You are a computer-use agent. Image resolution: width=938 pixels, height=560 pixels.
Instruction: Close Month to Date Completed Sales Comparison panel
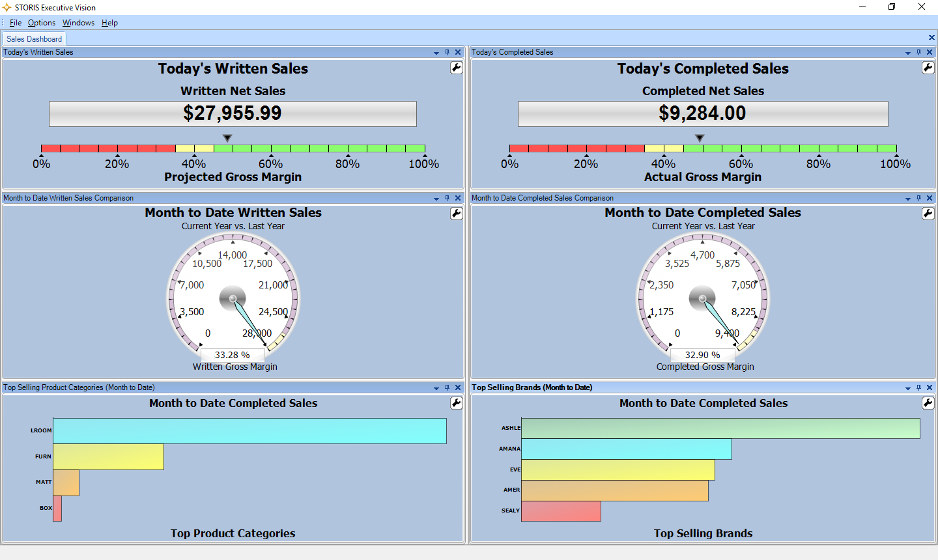click(930, 198)
